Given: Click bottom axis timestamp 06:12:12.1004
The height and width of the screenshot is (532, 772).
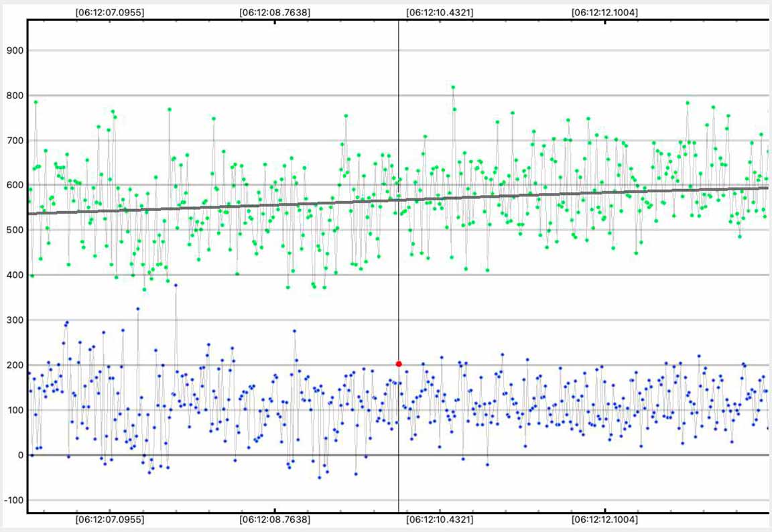Looking at the screenshot, I should click(604, 519).
